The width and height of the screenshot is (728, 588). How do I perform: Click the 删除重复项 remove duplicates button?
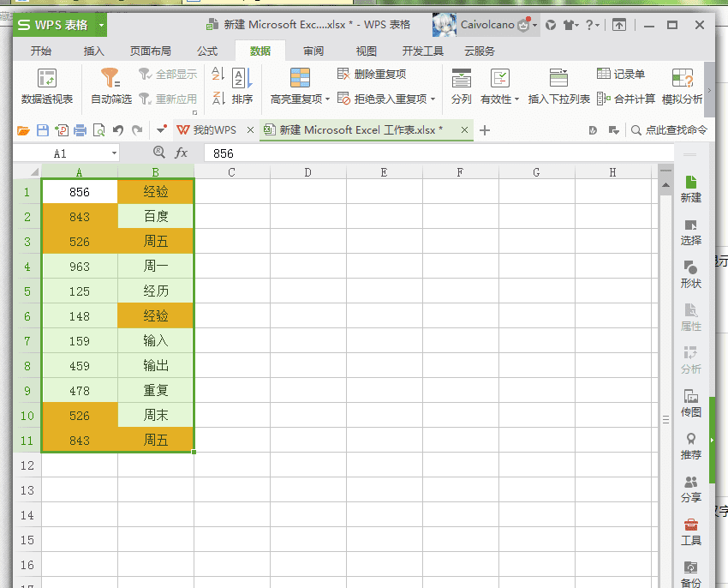click(372, 74)
